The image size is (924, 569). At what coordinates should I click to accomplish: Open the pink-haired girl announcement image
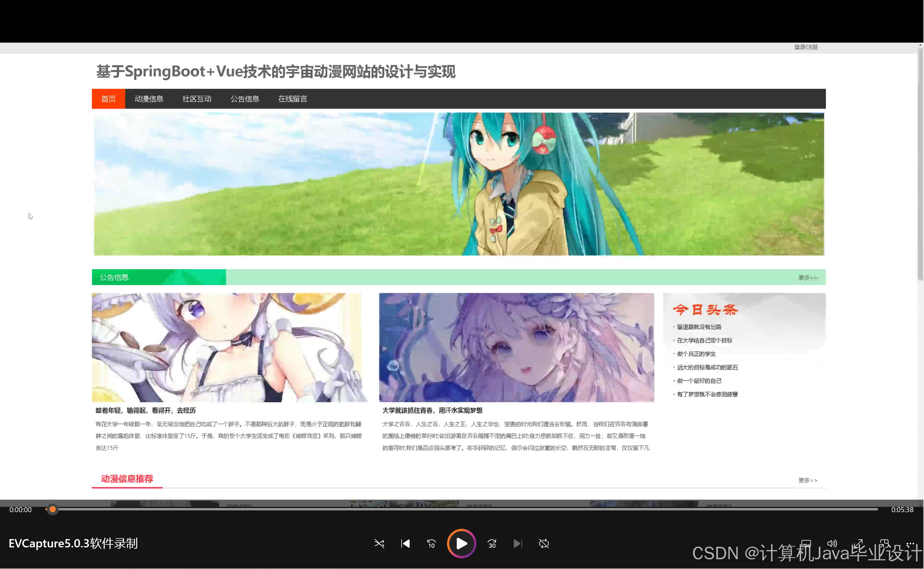click(x=516, y=347)
